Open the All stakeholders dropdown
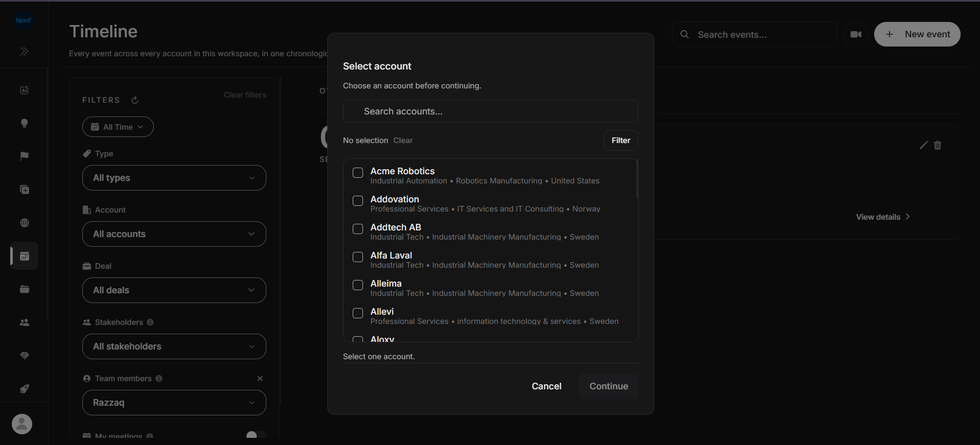The width and height of the screenshot is (980, 445). pyautogui.click(x=174, y=346)
